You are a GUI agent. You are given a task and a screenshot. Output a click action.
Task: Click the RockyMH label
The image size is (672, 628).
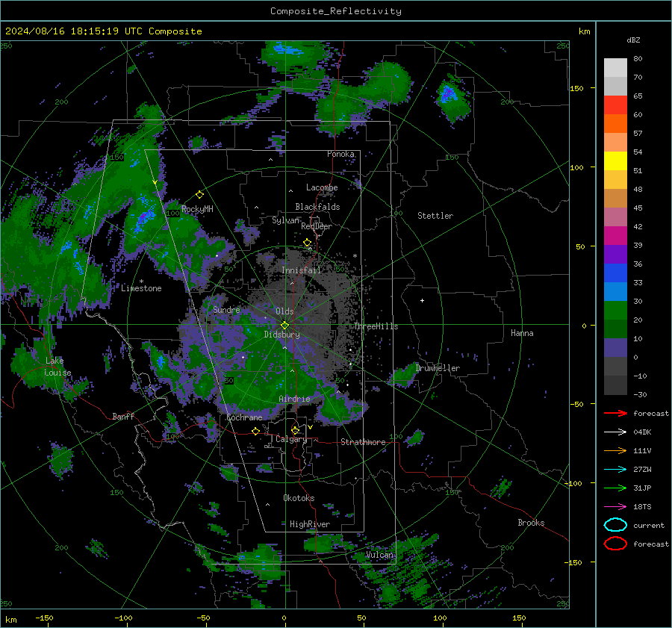tap(197, 209)
